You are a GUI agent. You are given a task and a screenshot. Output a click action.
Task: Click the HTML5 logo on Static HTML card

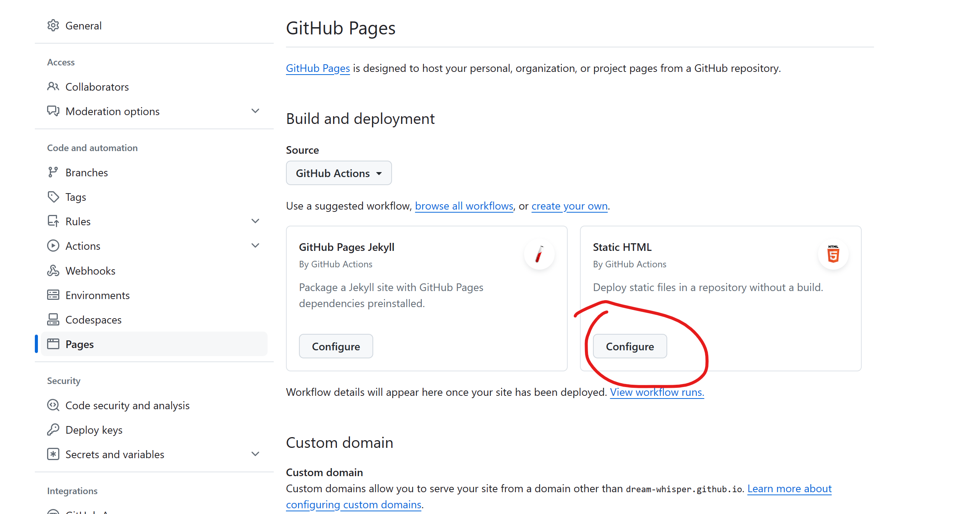tap(833, 255)
